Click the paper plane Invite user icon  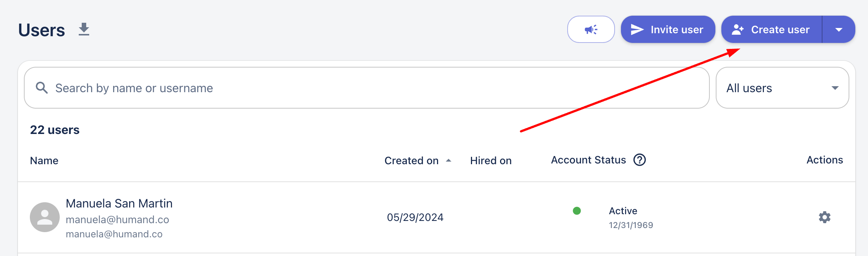tap(637, 29)
